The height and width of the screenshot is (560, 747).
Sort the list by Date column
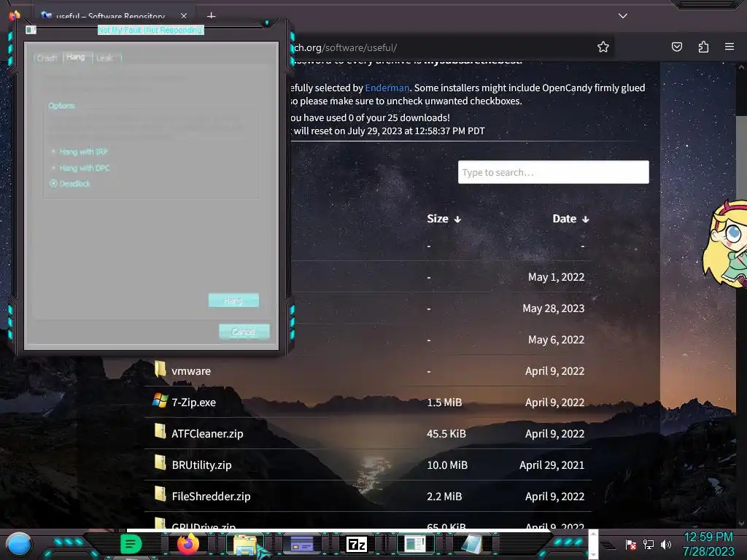point(570,219)
